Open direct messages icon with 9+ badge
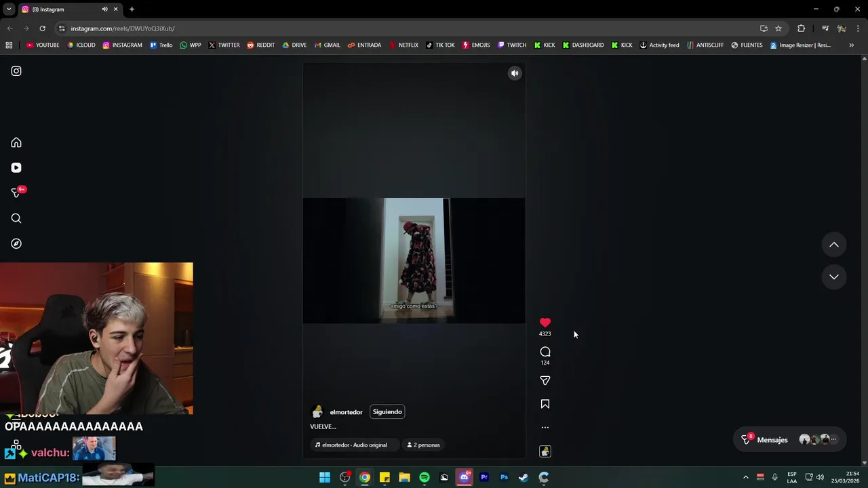Viewport: 868px width, 488px height. 17,192
